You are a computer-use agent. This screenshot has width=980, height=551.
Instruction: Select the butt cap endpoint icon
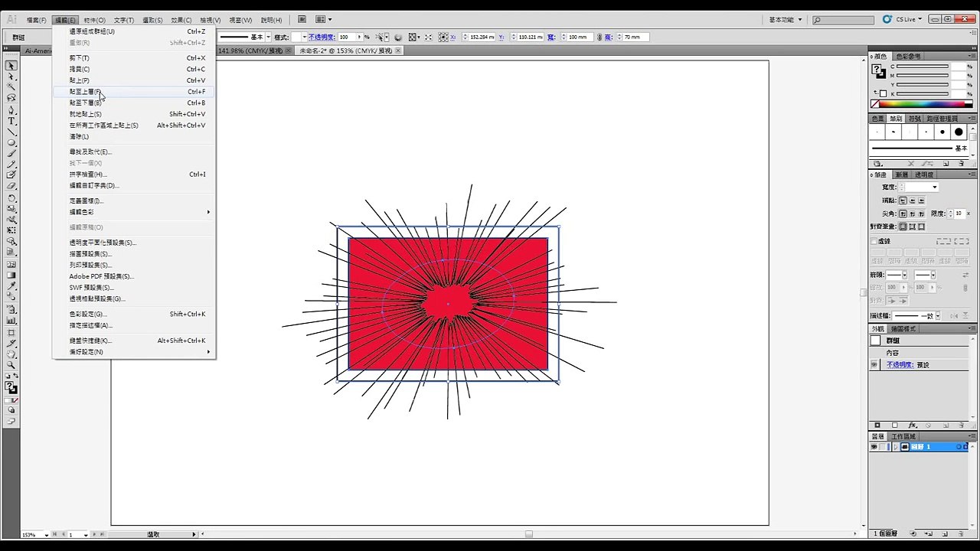903,201
